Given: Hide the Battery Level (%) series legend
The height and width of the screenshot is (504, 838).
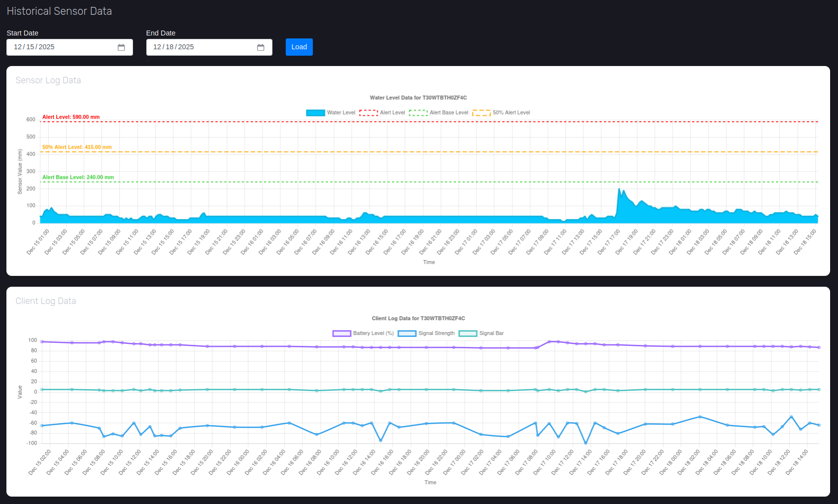Looking at the screenshot, I should pos(341,334).
